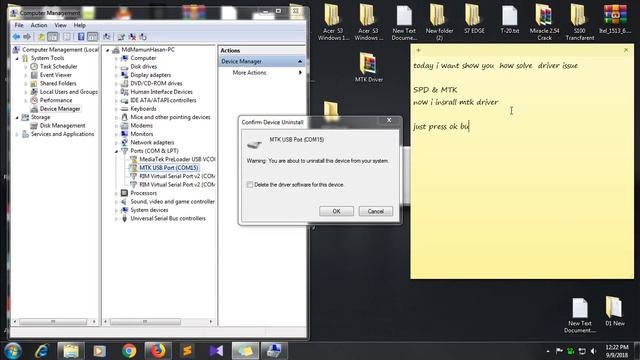Open Google Chrome from the taskbar
Screen dimensions: 640x360
(129, 351)
